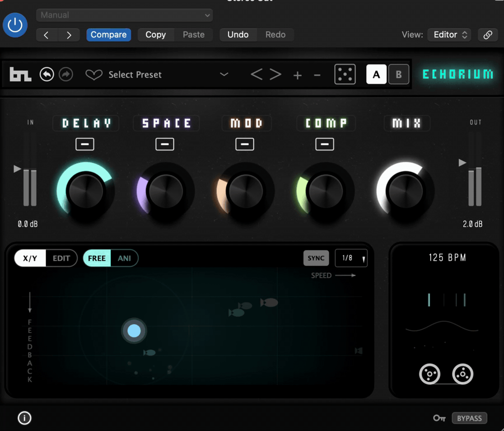Click the Paste button

(194, 35)
